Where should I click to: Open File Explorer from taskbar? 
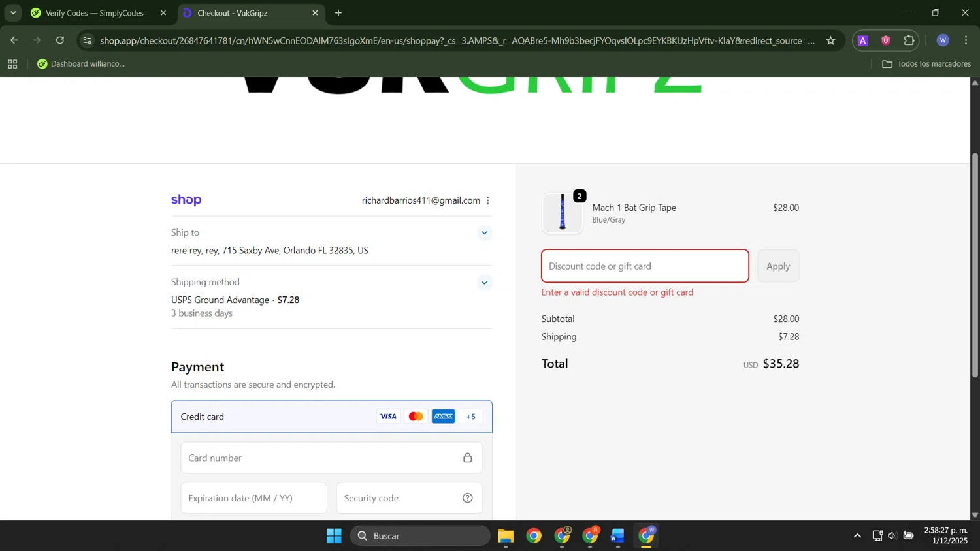[506, 536]
